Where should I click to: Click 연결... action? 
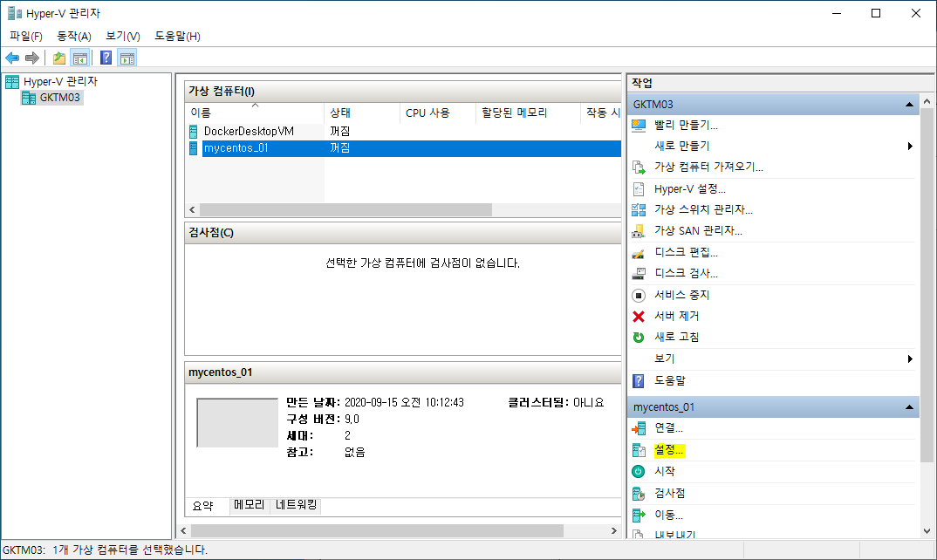(668, 428)
